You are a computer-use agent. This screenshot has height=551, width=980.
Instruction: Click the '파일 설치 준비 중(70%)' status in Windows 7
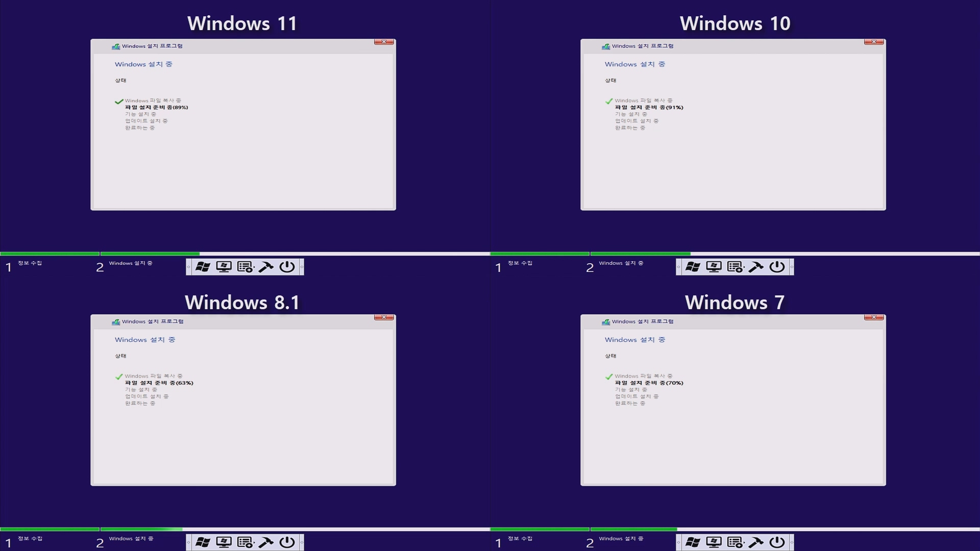coord(649,383)
